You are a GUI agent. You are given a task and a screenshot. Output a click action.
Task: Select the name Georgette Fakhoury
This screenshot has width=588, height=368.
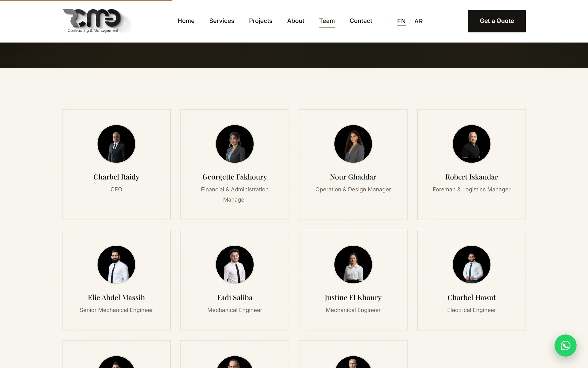(x=235, y=177)
